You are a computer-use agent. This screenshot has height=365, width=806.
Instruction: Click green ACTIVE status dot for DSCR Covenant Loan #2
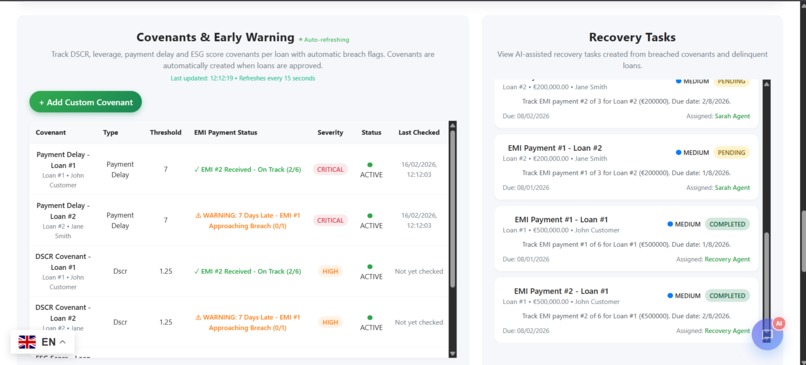370,318
